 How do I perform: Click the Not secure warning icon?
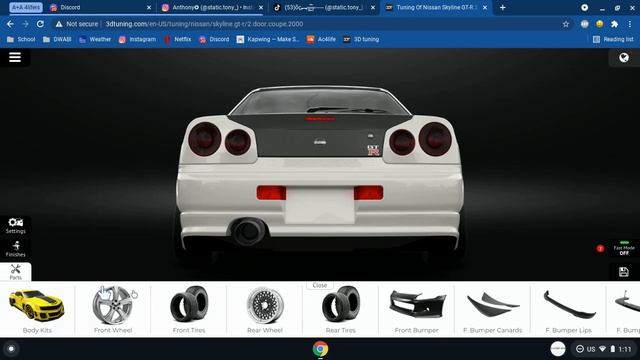(x=59, y=24)
